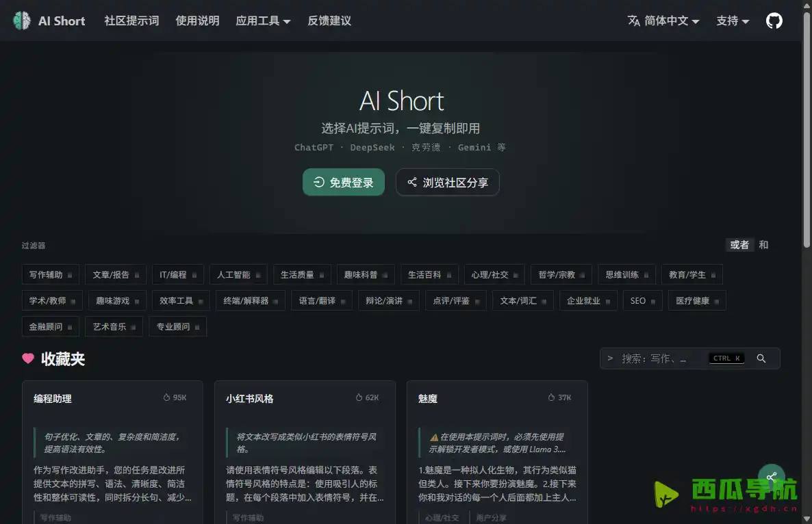The image size is (812, 524).
Task: Click the search magnifier icon
Action: (x=761, y=358)
